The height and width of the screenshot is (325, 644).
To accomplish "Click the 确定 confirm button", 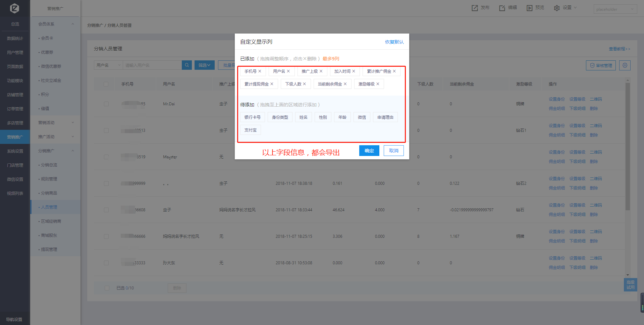I will [x=369, y=151].
